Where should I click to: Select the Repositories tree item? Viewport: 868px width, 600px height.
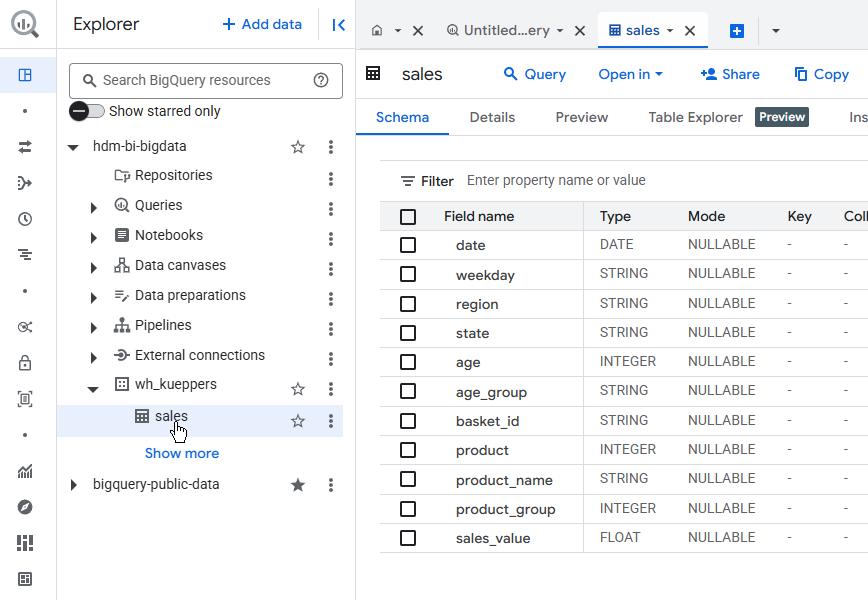click(173, 175)
